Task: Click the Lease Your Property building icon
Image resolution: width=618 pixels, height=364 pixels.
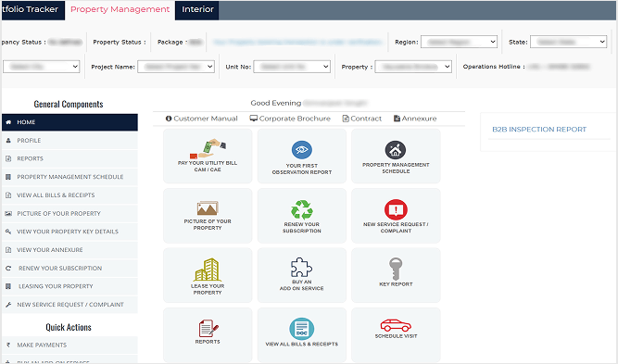Action: click(208, 270)
